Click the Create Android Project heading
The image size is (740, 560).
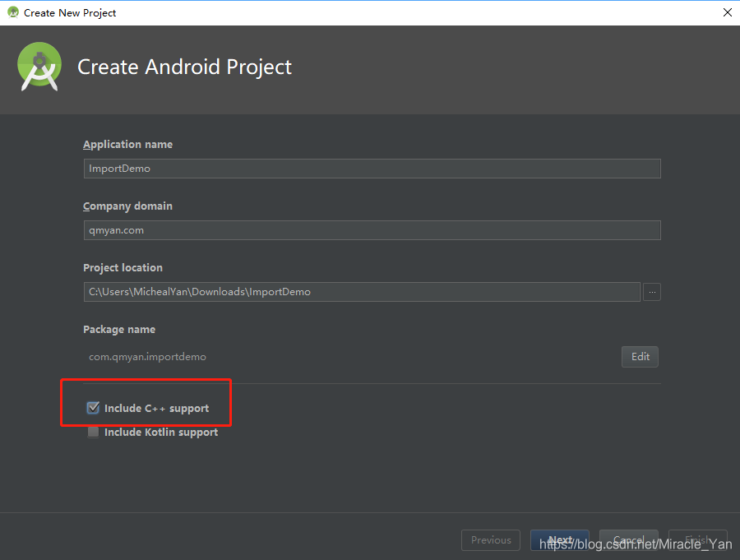click(184, 67)
